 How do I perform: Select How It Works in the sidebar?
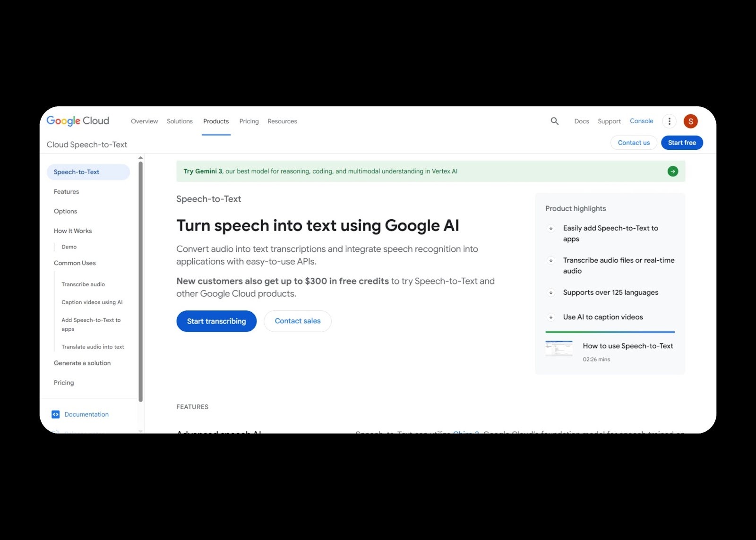tap(73, 231)
